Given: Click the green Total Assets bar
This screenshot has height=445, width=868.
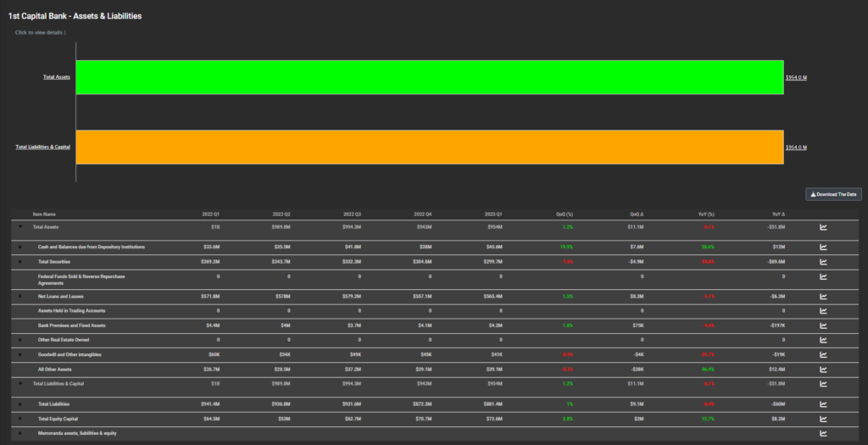Looking at the screenshot, I should pos(429,77).
